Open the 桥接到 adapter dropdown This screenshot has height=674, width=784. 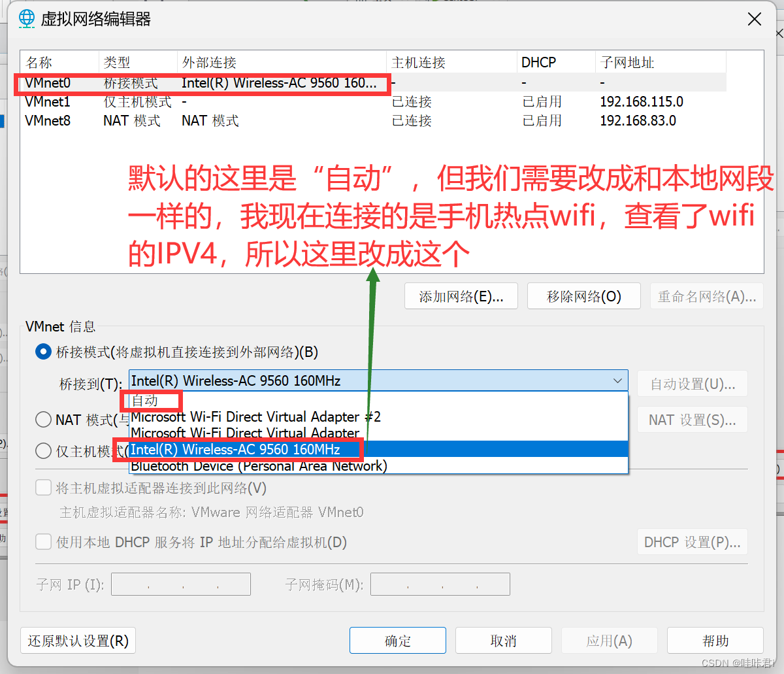point(617,380)
